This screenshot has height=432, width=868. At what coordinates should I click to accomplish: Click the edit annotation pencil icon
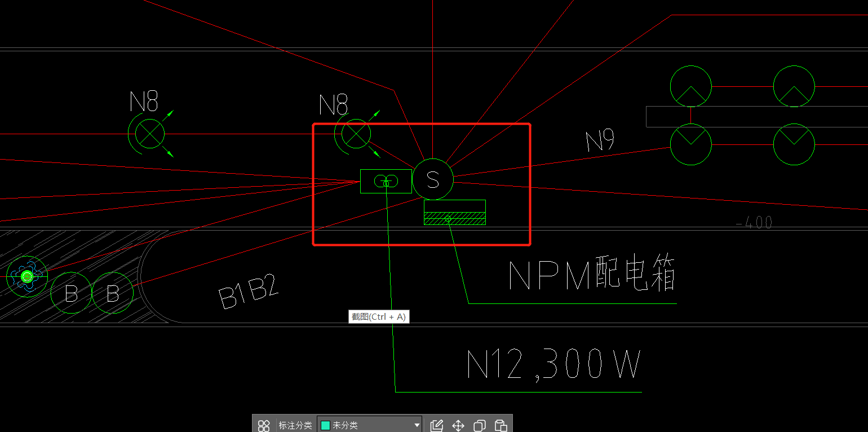pyautogui.click(x=437, y=425)
